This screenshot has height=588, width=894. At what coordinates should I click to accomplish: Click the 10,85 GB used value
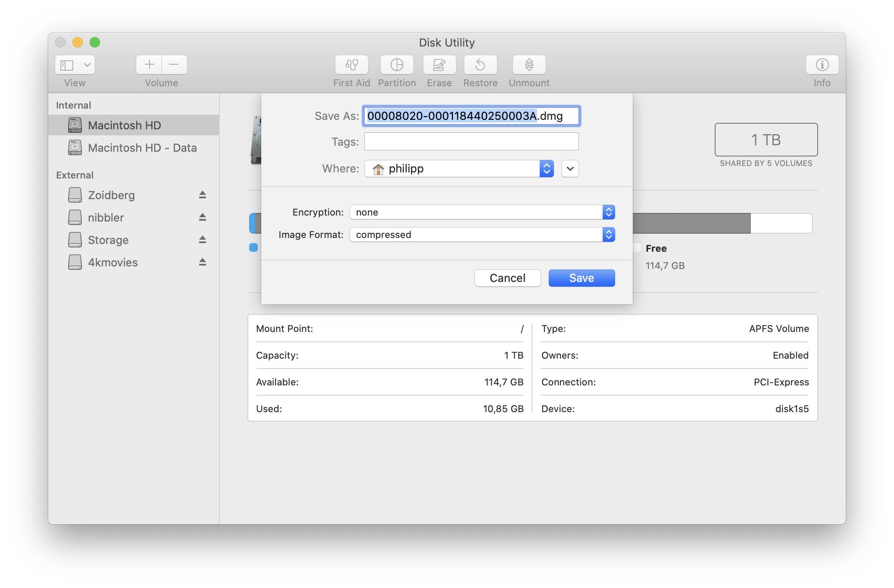(x=503, y=409)
